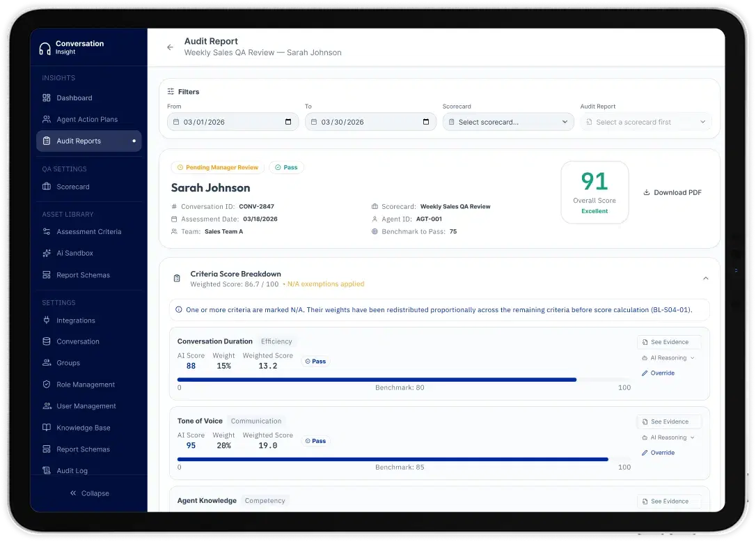Go to Agent Action Plans
The width and height of the screenshot is (756, 542).
point(88,119)
